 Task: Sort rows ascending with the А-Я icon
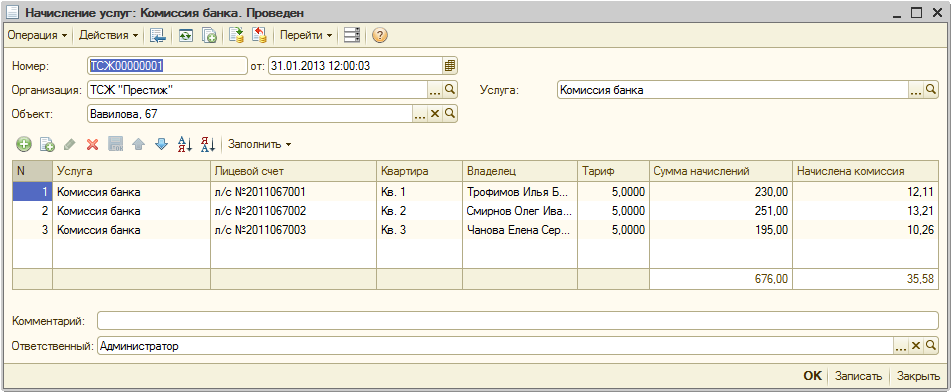coord(184,144)
